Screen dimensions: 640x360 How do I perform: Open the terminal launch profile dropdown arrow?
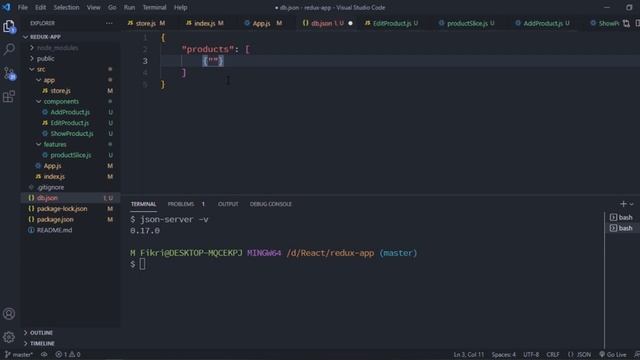(x=631, y=204)
